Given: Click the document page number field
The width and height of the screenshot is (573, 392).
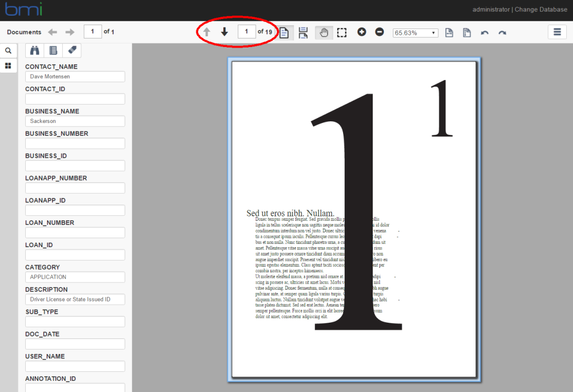Looking at the screenshot, I should pos(92,32).
